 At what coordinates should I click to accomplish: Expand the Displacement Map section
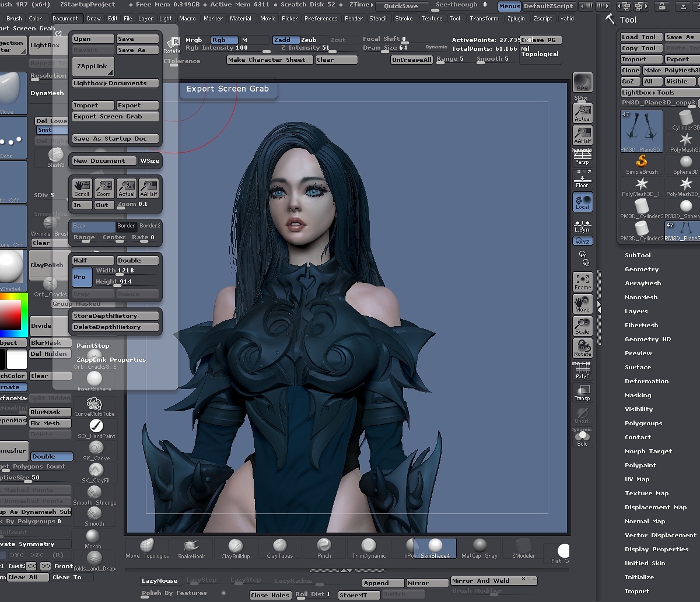(x=656, y=507)
